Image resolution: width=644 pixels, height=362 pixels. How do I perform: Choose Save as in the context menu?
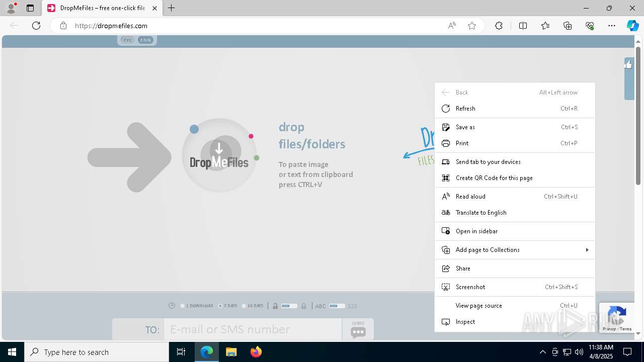(x=515, y=127)
